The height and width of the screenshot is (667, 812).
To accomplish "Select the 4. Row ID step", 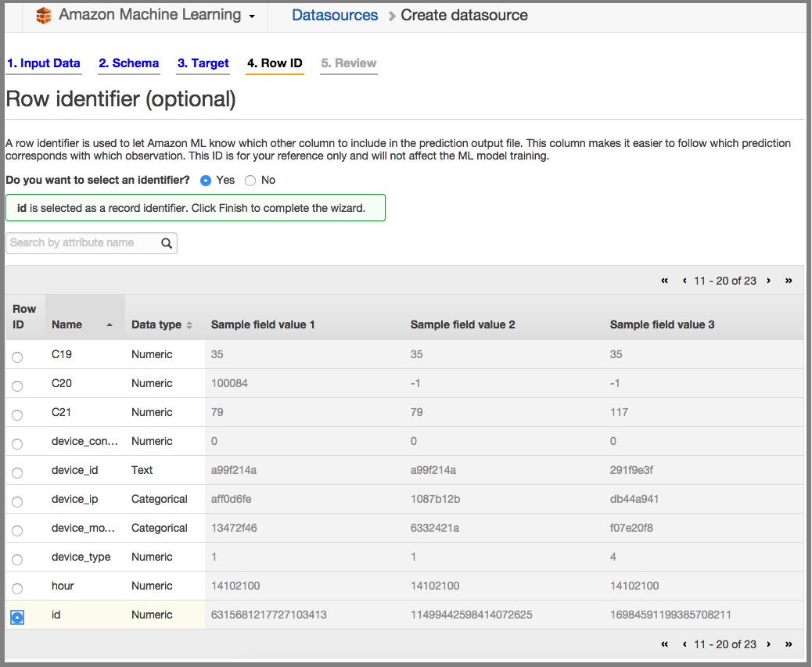I will [x=275, y=63].
